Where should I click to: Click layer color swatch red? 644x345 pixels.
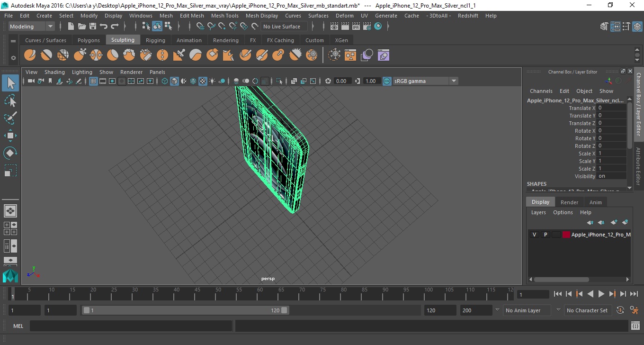coord(566,235)
